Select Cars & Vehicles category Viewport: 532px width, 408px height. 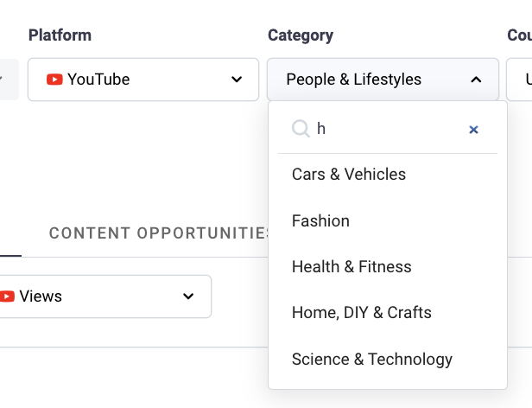[x=349, y=175]
